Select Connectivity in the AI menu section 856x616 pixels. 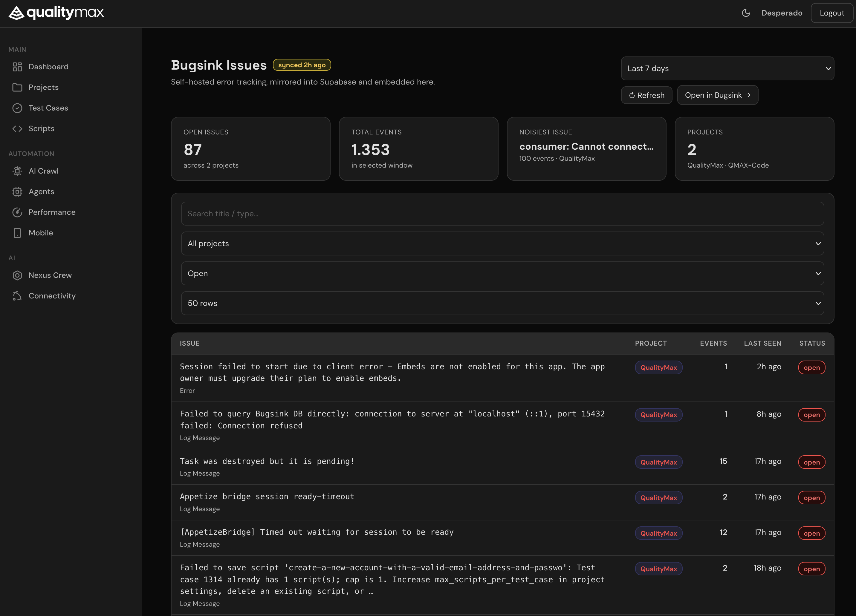click(x=52, y=295)
